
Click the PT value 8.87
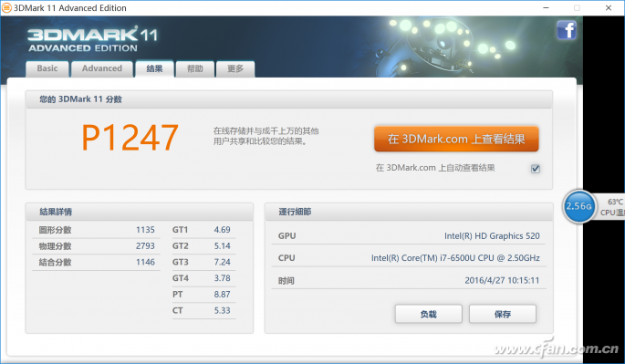[x=222, y=295]
